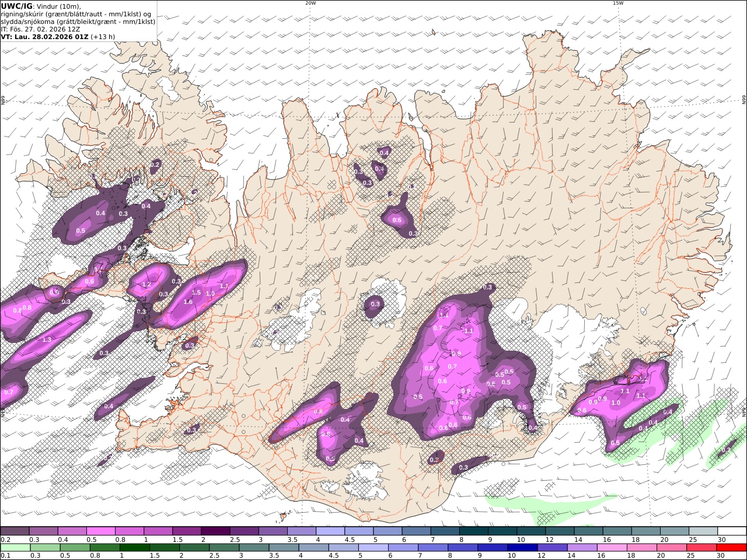This screenshot has height=560, width=747.
Task: Select rain legend swatch for 1–1.5 mm
Action: coord(135,547)
